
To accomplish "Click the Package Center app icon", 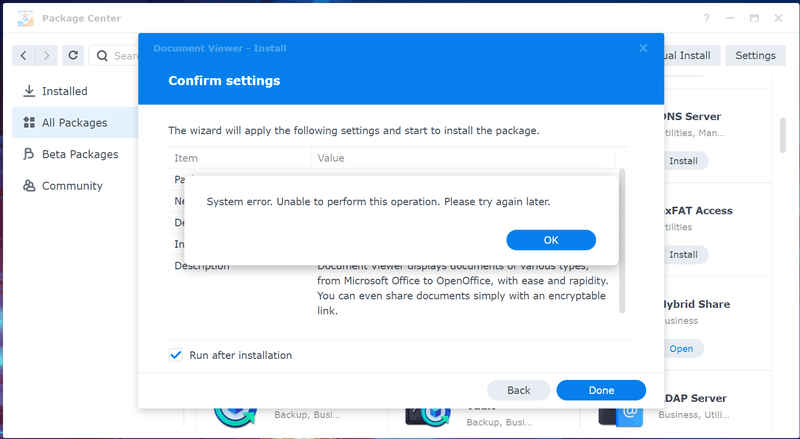I will point(23,18).
